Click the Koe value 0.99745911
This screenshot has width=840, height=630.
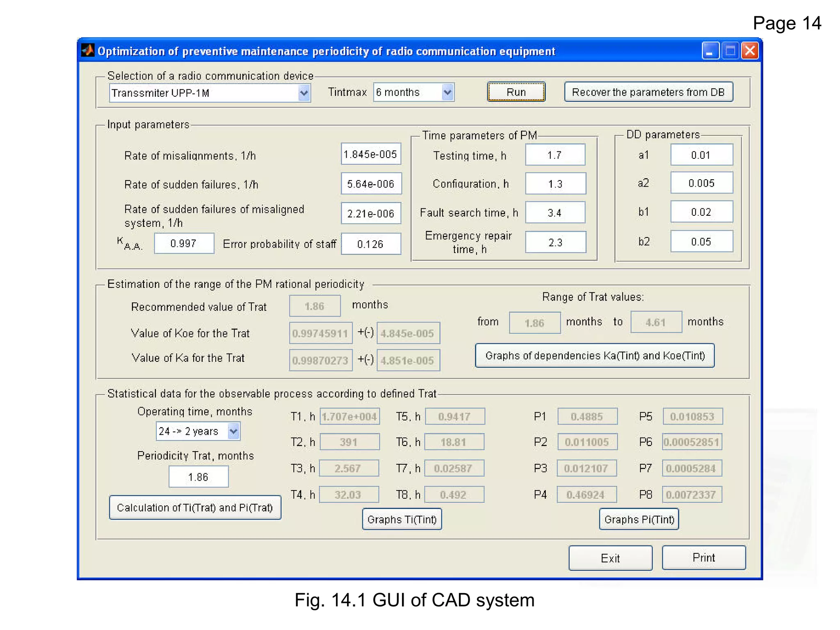(321, 333)
